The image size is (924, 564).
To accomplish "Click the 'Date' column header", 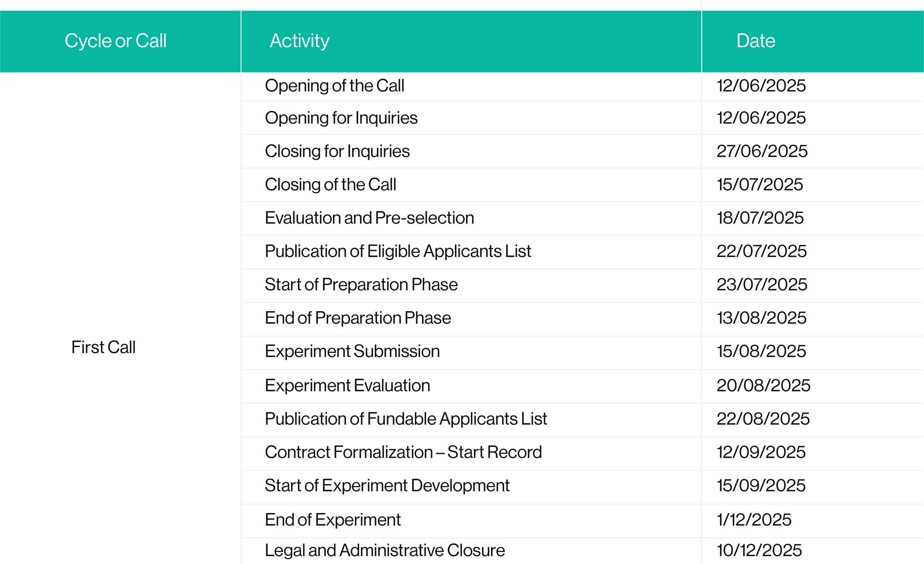I will coord(756,41).
